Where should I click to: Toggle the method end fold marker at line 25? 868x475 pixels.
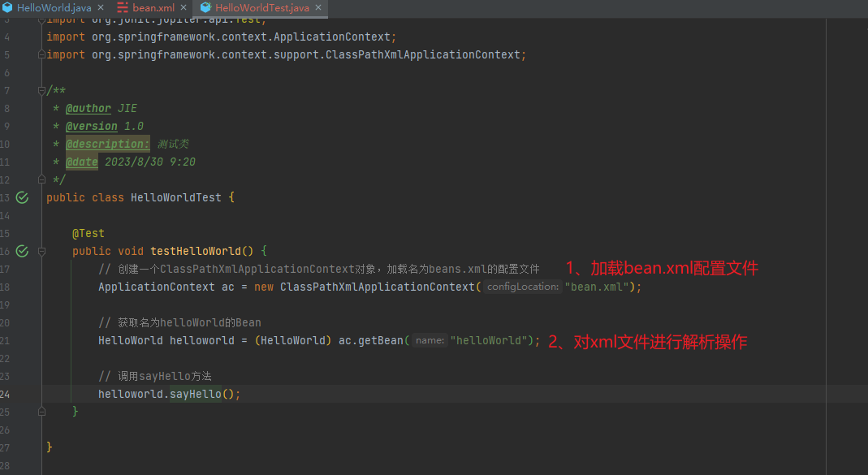41,412
